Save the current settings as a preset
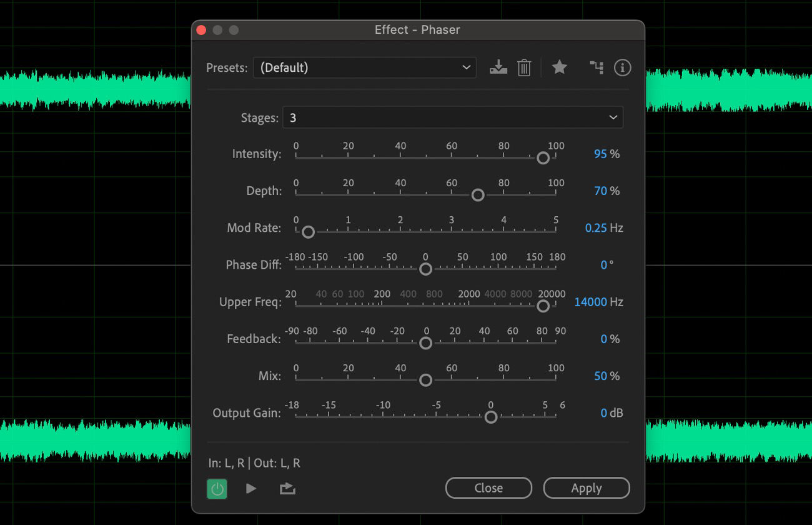The width and height of the screenshot is (812, 525). (x=498, y=67)
